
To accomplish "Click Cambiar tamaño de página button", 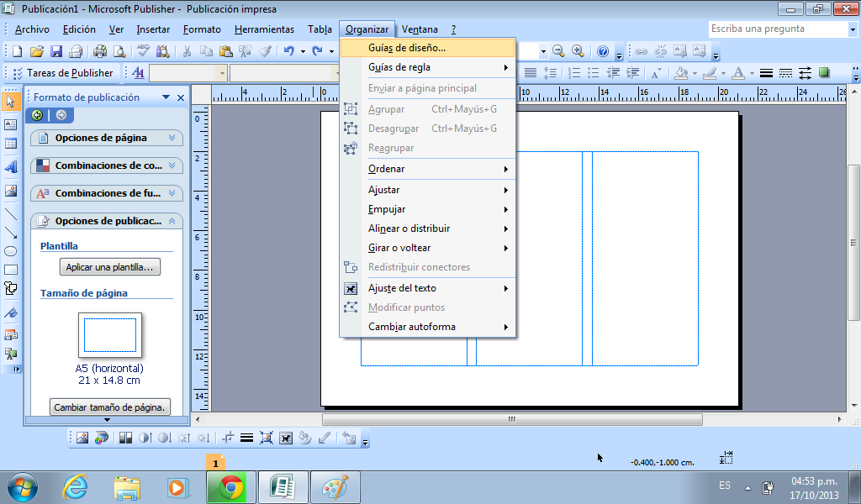I will (110, 407).
